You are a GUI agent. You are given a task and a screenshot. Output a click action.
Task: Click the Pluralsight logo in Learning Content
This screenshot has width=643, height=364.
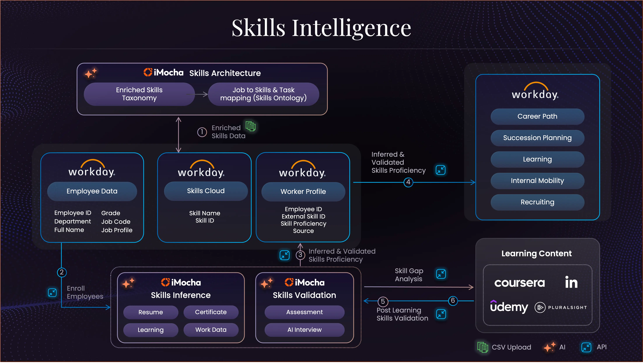561,308
